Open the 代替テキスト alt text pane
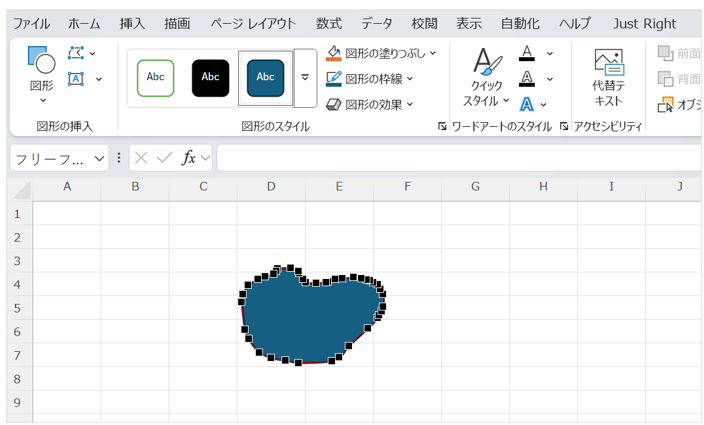This screenshot has width=704, height=425. pyautogui.click(x=608, y=77)
